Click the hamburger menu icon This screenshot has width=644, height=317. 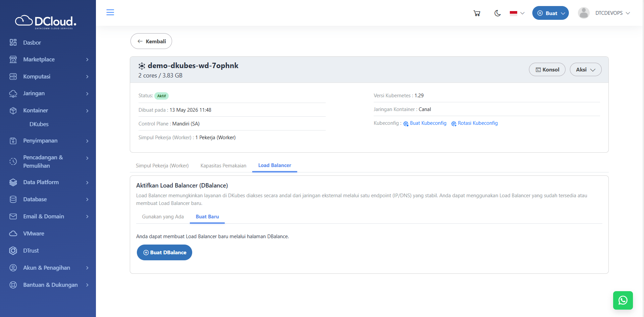(x=110, y=12)
